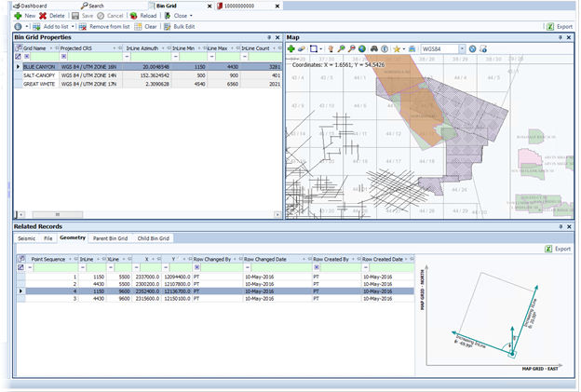Click the top toolbar Excel Export icon
This screenshot has width=581, height=392.
coord(550,27)
